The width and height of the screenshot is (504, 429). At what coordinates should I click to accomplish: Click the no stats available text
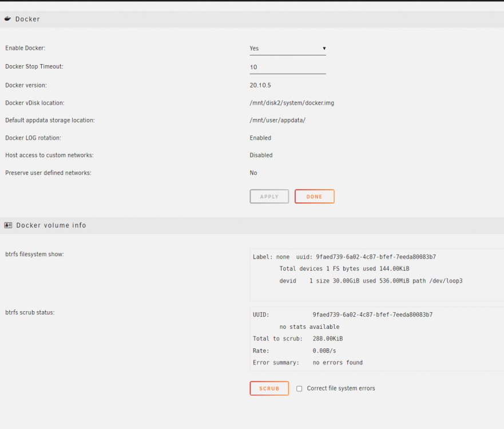click(309, 327)
